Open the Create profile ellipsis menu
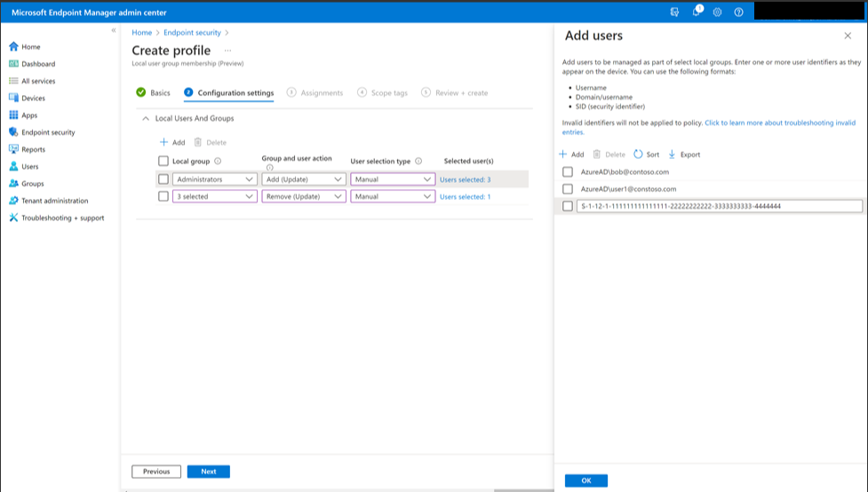 click(227, 51)
